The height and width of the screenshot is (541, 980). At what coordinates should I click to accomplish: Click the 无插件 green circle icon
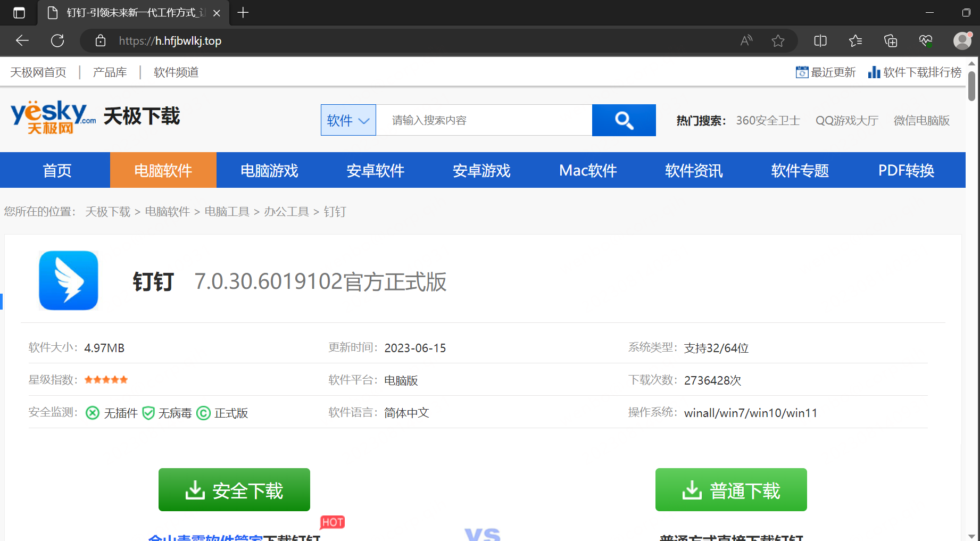[x=93, y=413]
